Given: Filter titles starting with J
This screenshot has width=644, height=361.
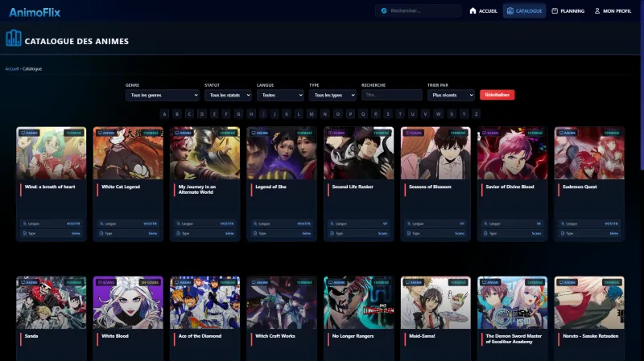Looking at the screenshot, I should (x=275, y=114).
